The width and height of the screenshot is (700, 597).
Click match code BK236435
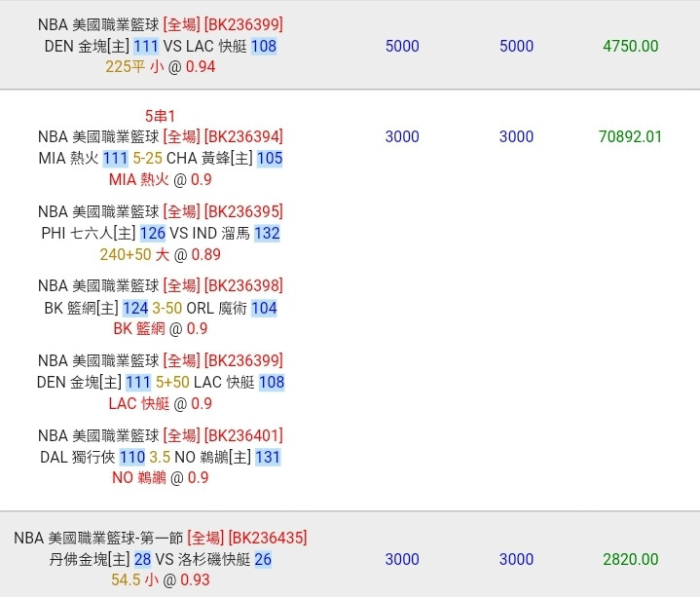coord(268,537)
